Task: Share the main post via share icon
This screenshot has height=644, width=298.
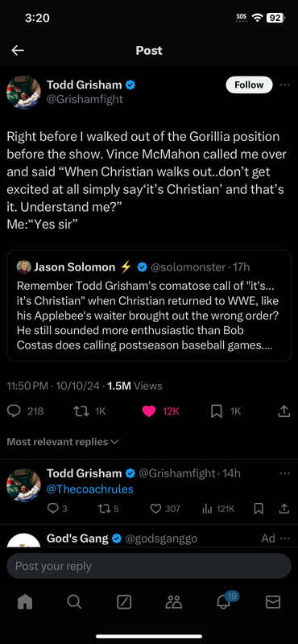Action: click(x=284, y=411)
